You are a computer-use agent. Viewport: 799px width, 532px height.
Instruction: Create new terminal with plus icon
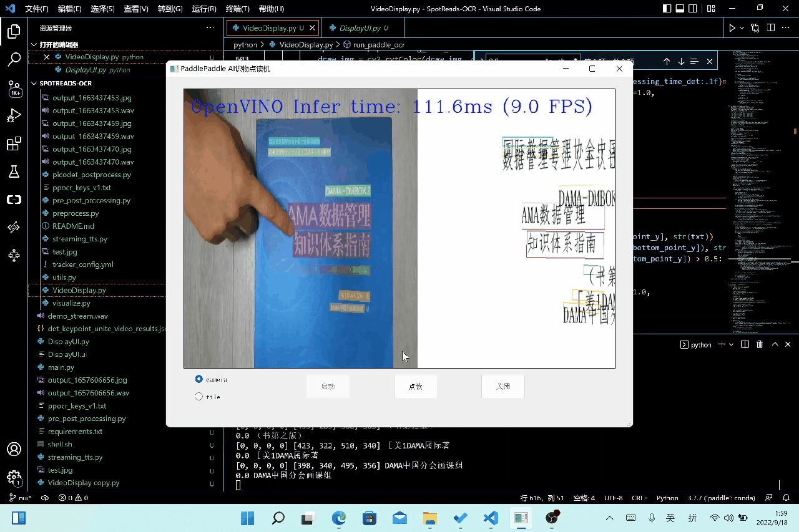[722, 344]
